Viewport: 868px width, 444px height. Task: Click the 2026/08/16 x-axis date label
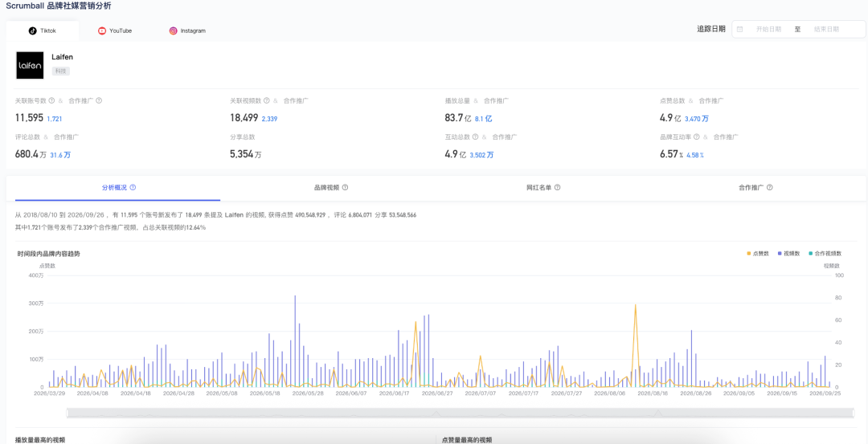tap(653, 393)
